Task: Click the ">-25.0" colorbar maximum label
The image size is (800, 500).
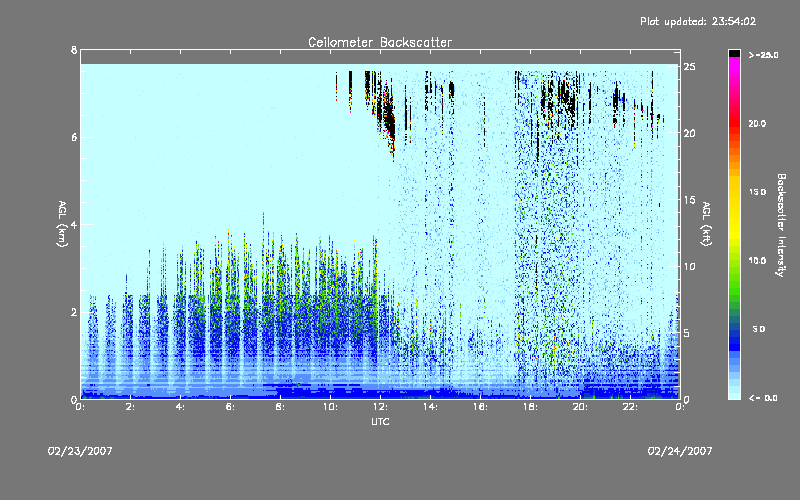Action: point(763,55)
